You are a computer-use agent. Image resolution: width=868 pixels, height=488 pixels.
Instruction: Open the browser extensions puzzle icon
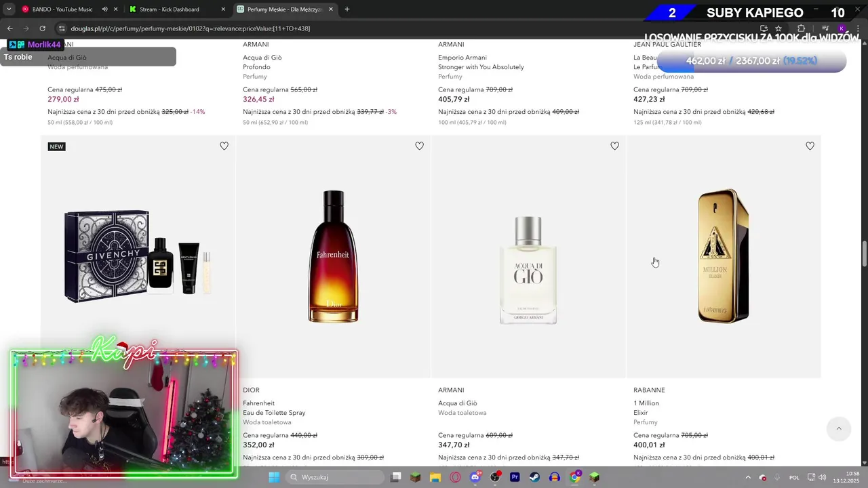pos(801,28)
